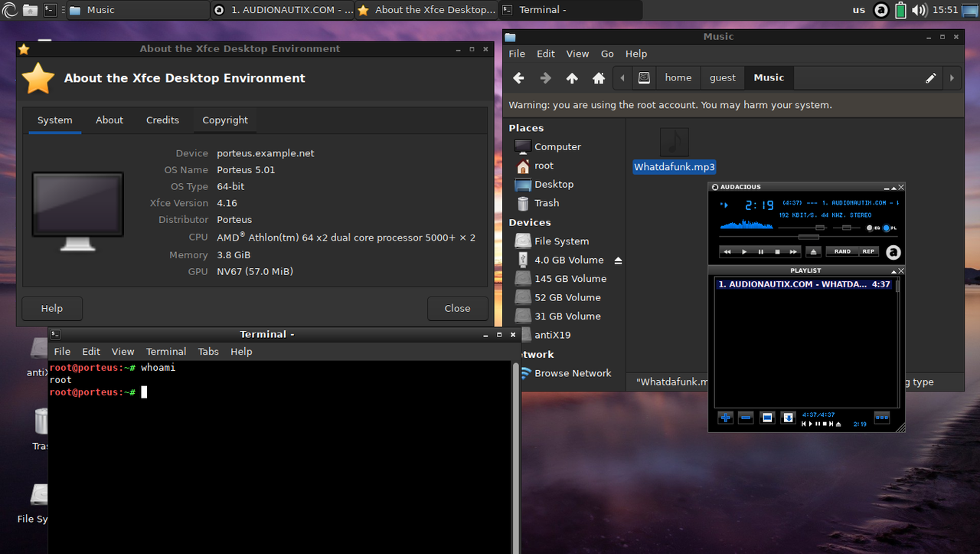Shade the Audacious main window
Image resolution: width=980 pixels, height=554 pixels.
point(893,188)
